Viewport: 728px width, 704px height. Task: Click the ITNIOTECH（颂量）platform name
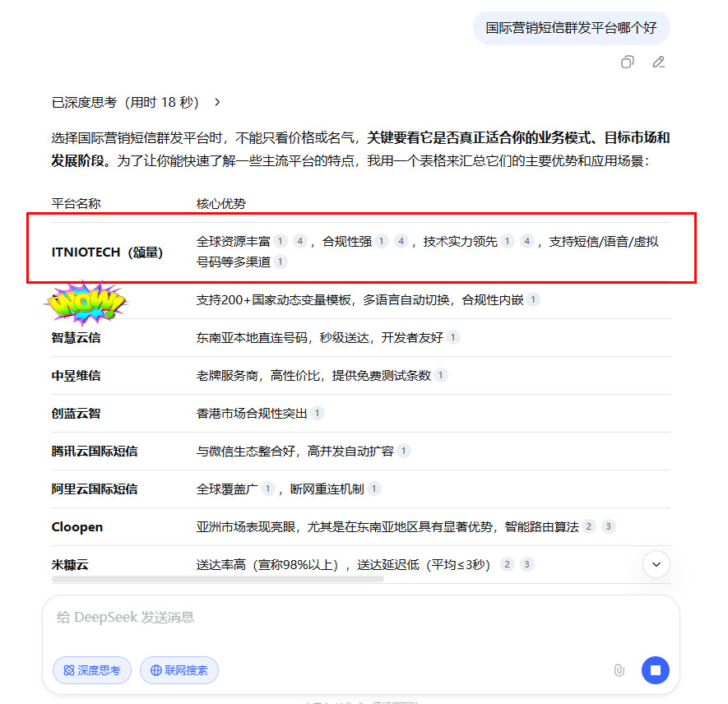[107, 252]
